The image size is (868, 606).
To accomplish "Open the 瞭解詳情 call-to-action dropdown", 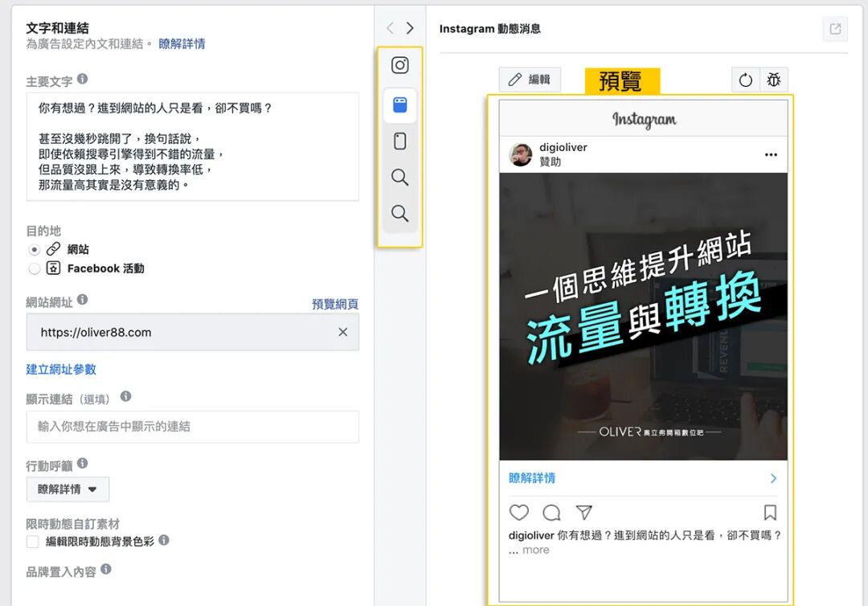I will click(x=68, y=489).
